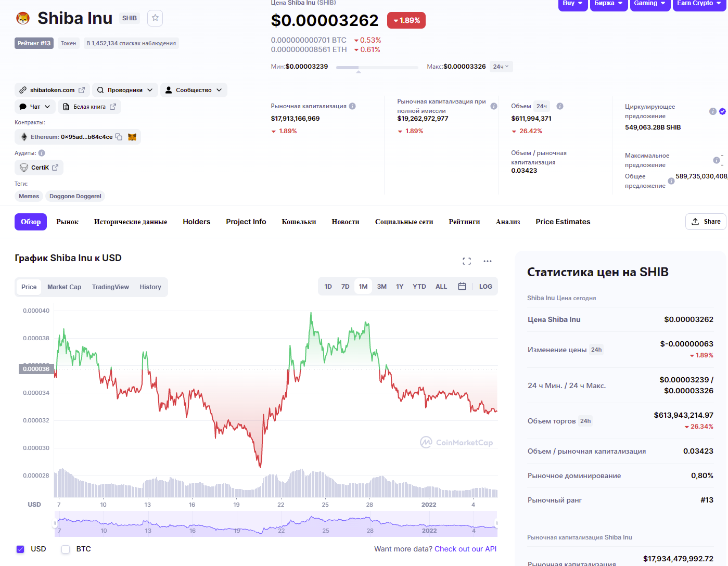Switch chart to TradingView
Image resolution: width=728 pixels, height=566 pixels.
[x=110, y=287]
